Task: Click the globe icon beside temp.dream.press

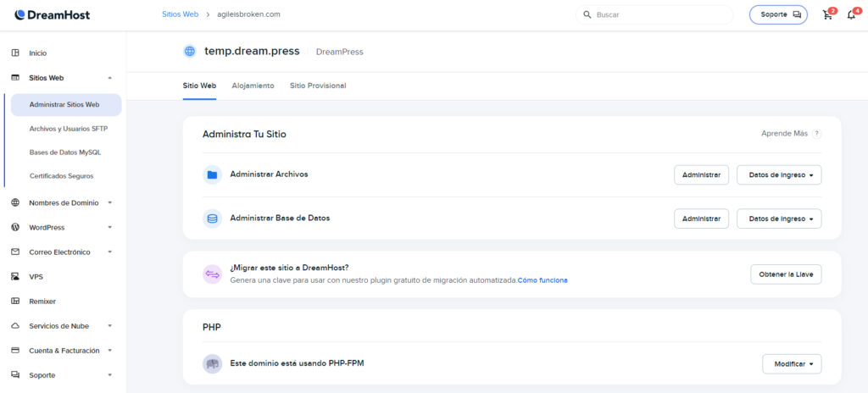Action: coord(190,51)
